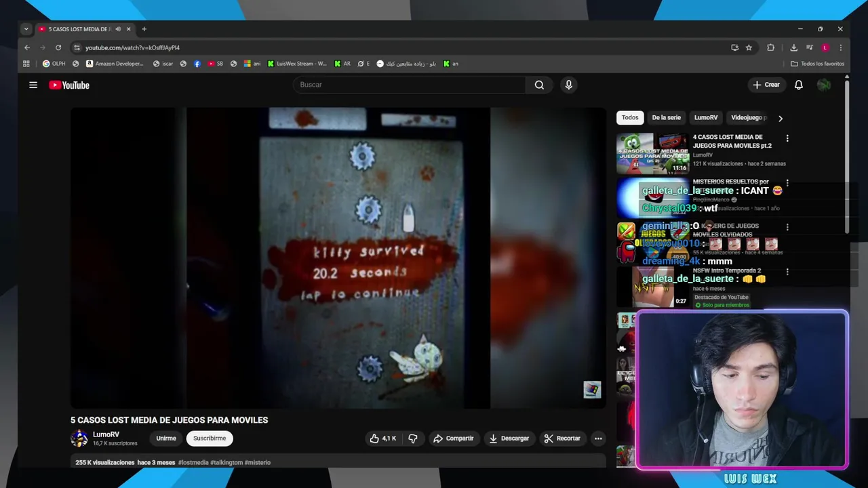Click the #talkingtom hashtag

[226, 462]
